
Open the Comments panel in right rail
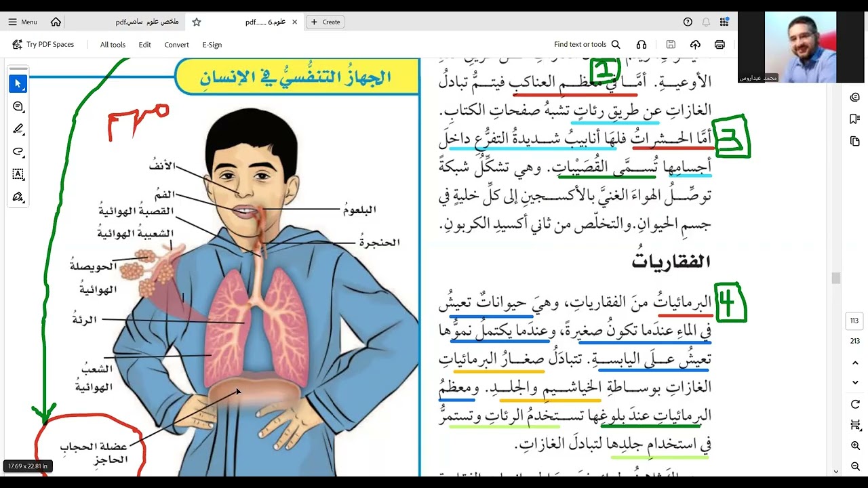[855, 97]
